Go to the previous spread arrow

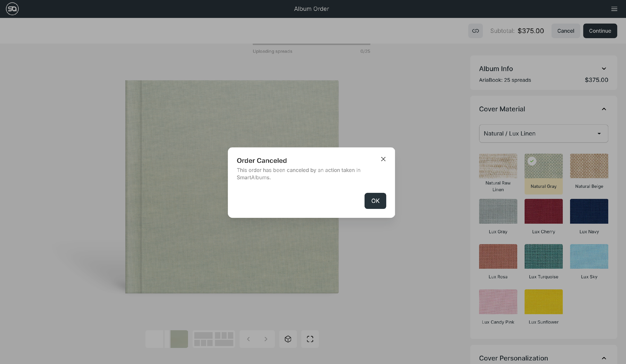tap(248, 339)
